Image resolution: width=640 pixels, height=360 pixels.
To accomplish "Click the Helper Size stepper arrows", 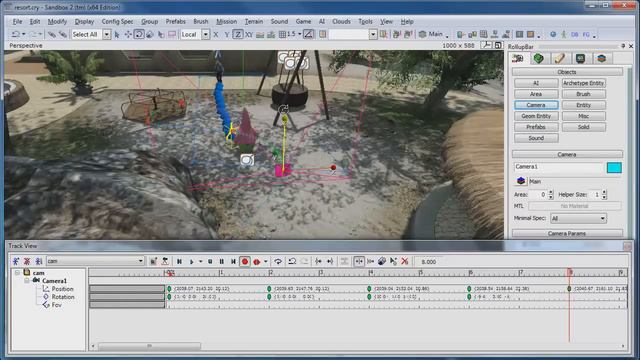I will (604, 195).
